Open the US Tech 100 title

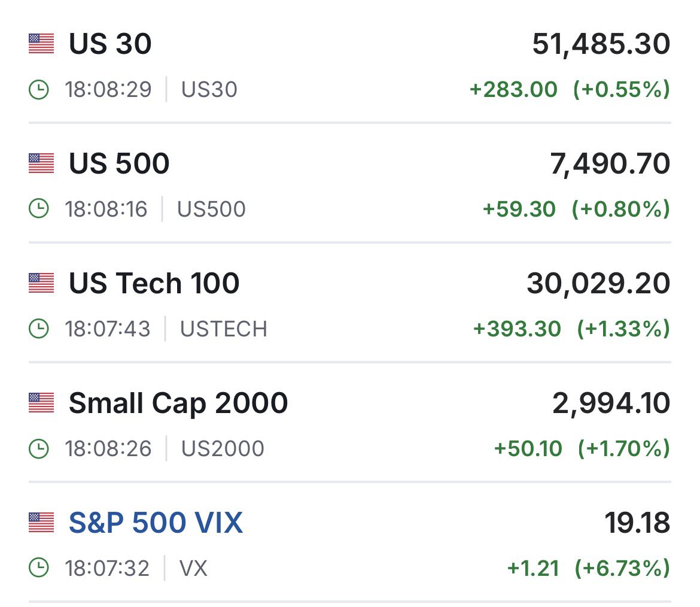click(x=154, y=283)
